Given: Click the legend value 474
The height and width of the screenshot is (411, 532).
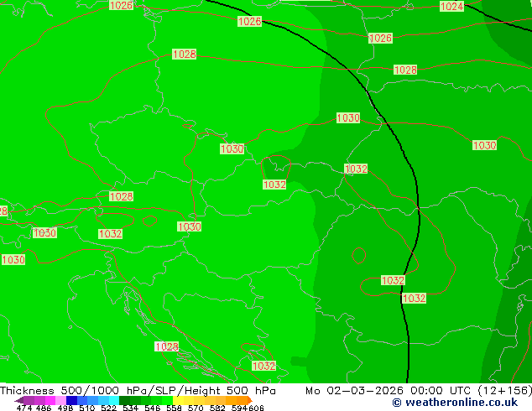Looking at the screenshot, I should click(x=24, y=408).
